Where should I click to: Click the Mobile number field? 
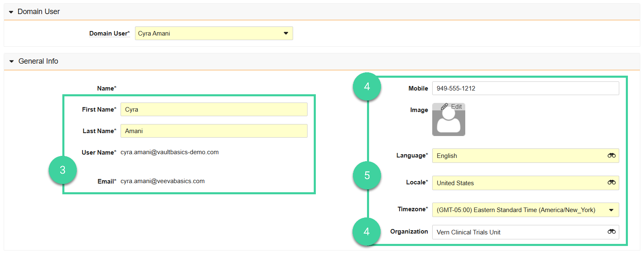[526, 88]
